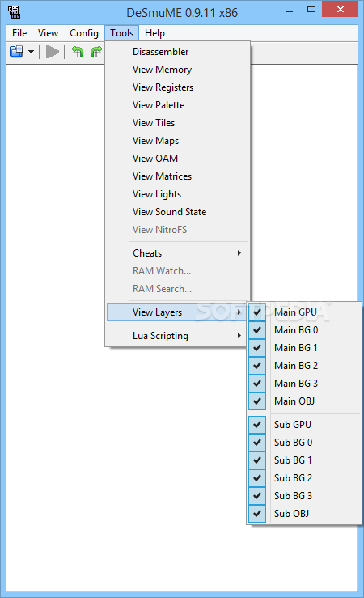This screenshot has width=364, height=598.
Task: Close the DeSmuME window
Action: point(340,10)
